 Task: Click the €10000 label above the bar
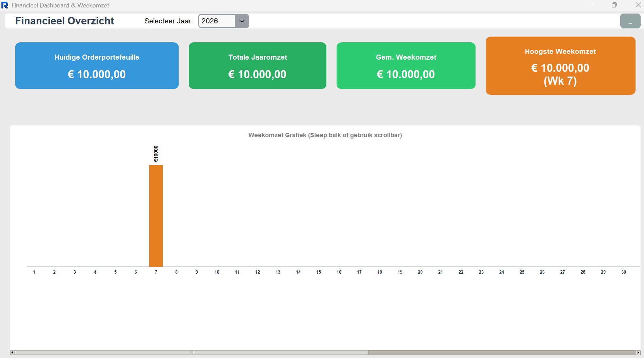156,154
